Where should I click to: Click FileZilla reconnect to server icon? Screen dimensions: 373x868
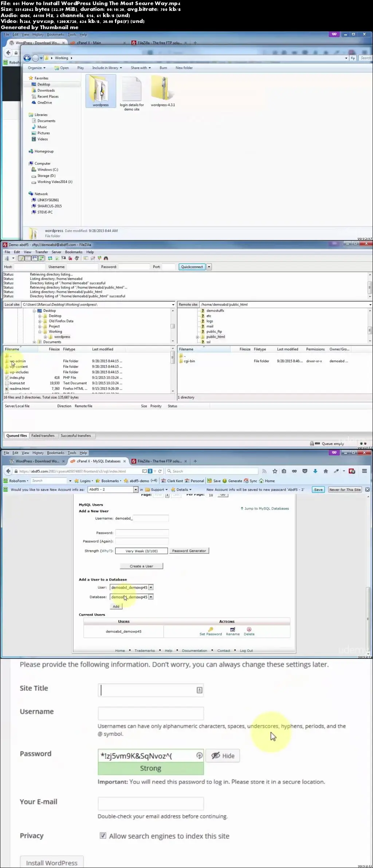click(x=76, y=258)
